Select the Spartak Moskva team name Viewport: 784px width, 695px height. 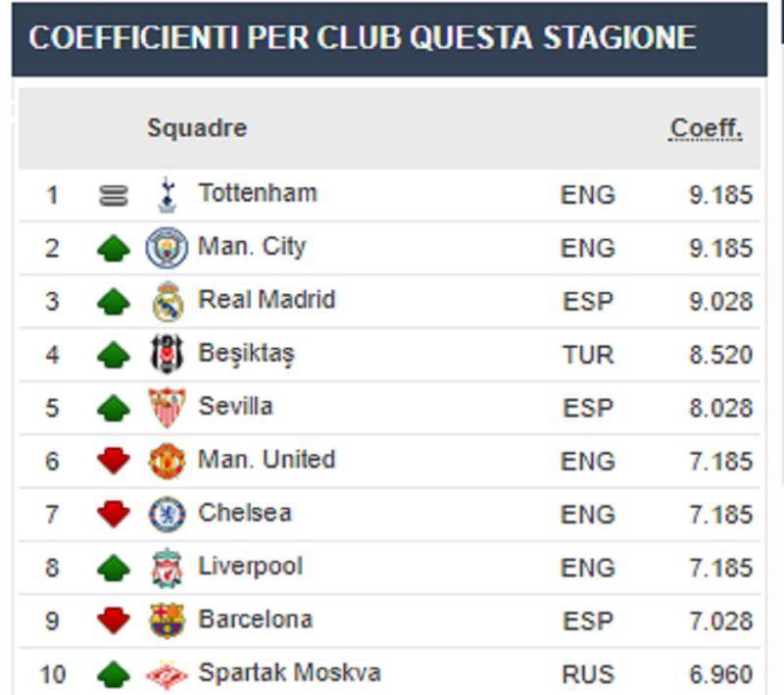(289, 673)
